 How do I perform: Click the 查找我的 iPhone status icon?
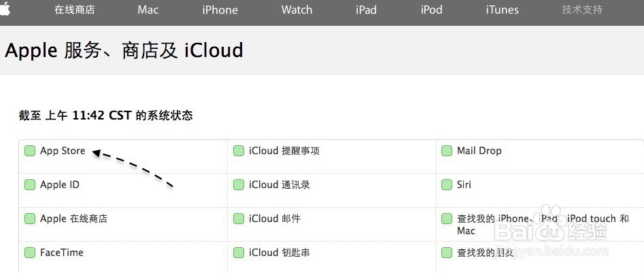point(447,219)
